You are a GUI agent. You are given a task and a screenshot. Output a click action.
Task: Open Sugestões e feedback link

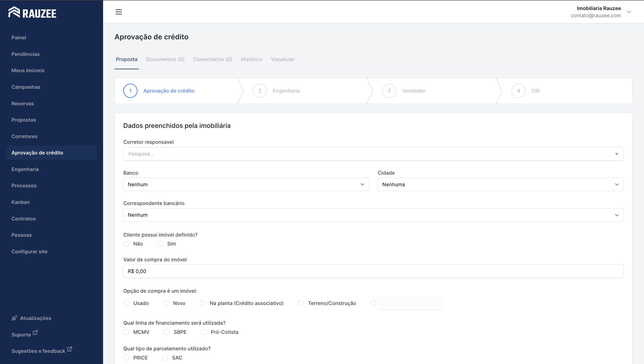point(38,351)
